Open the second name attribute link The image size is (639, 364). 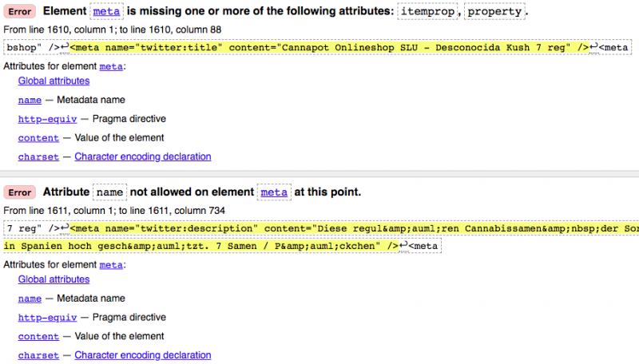click(30, 299)
